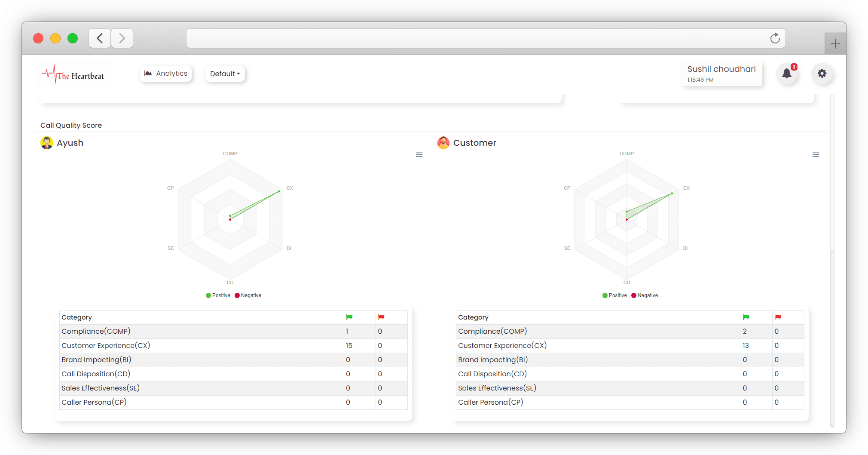This screenshot has width=868, height=455.
Task: Toggle the Negative legend under Customer's chart
Action: pos(645,295)
